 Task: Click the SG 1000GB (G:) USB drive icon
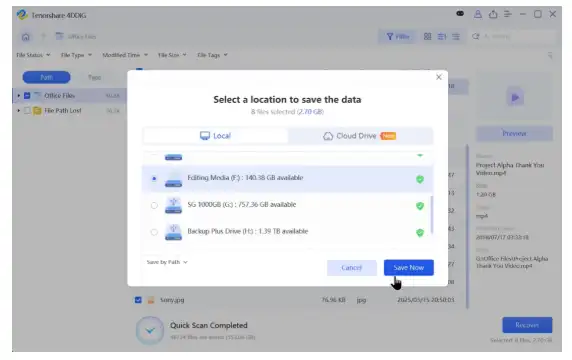coord(173,205)
